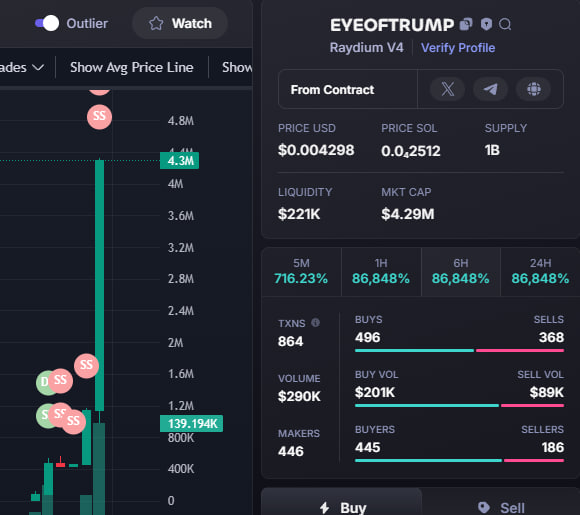580x515 pixels.
Task: Click the TXNS count 864
Action: [290, 341]
